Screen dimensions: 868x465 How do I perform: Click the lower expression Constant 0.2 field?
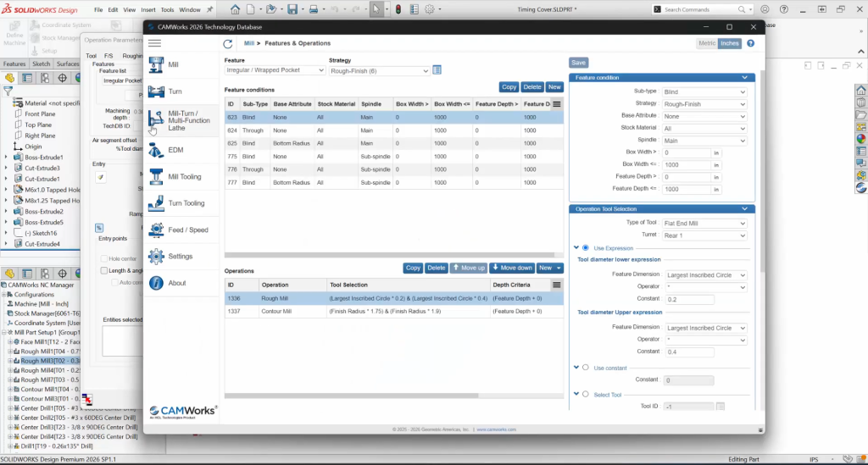click(689, 299)
